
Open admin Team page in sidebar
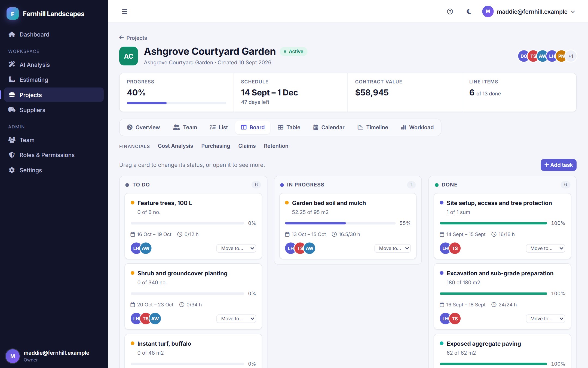click(x=54, y=140)
